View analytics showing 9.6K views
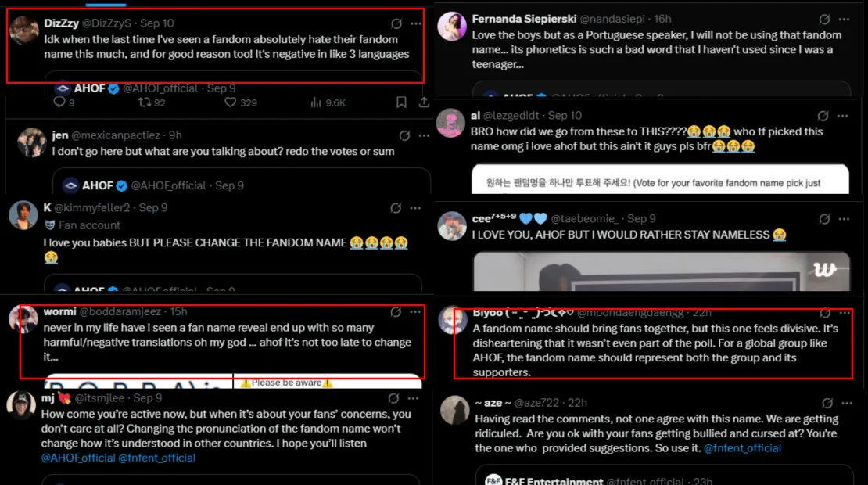The image size is (868, 485). click(x=316, y=102)
